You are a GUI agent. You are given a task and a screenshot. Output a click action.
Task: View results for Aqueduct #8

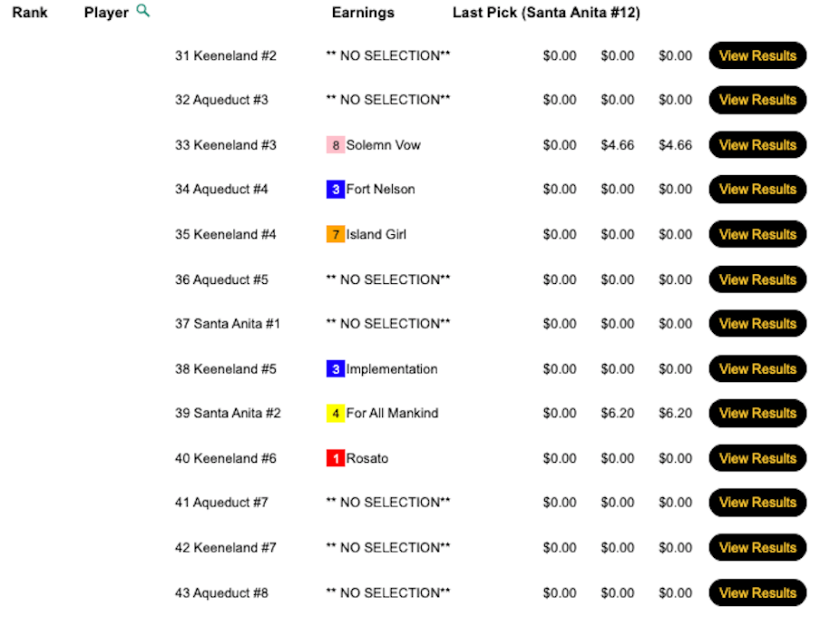tap(757, 593)
